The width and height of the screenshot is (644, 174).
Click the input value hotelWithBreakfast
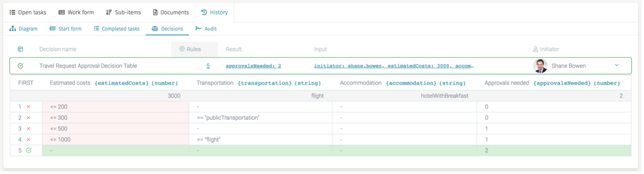pyautogui.click(x=445, y=96)
